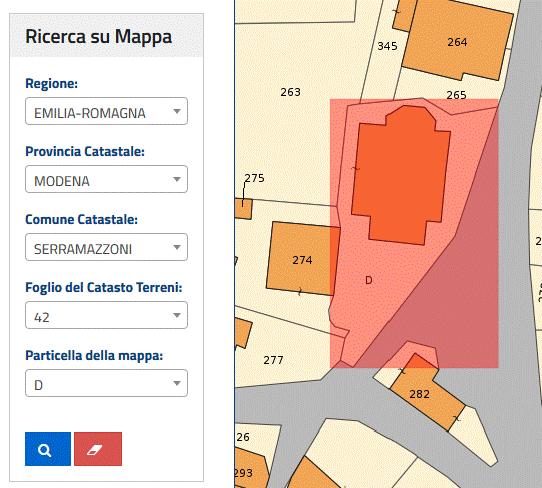542x488 pixels.
Task: Open the Particella della mappa dropdown
Action: (106, 383)
